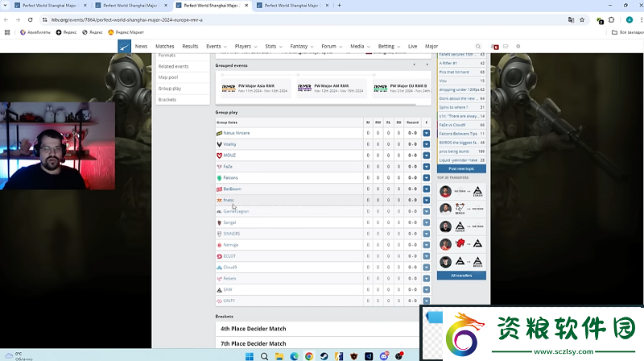Expand the Vitality row details

click(427, 144)
